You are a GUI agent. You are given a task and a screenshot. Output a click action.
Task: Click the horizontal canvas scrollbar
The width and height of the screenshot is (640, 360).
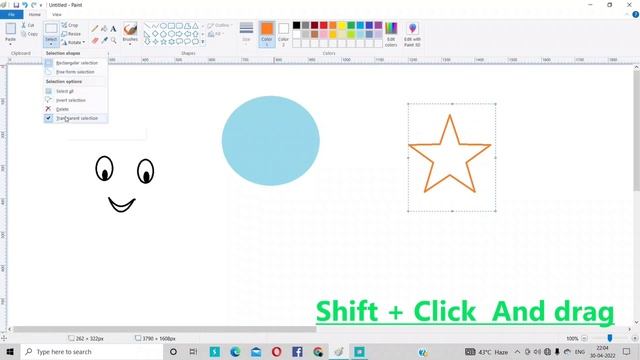(x=165, y=329)
